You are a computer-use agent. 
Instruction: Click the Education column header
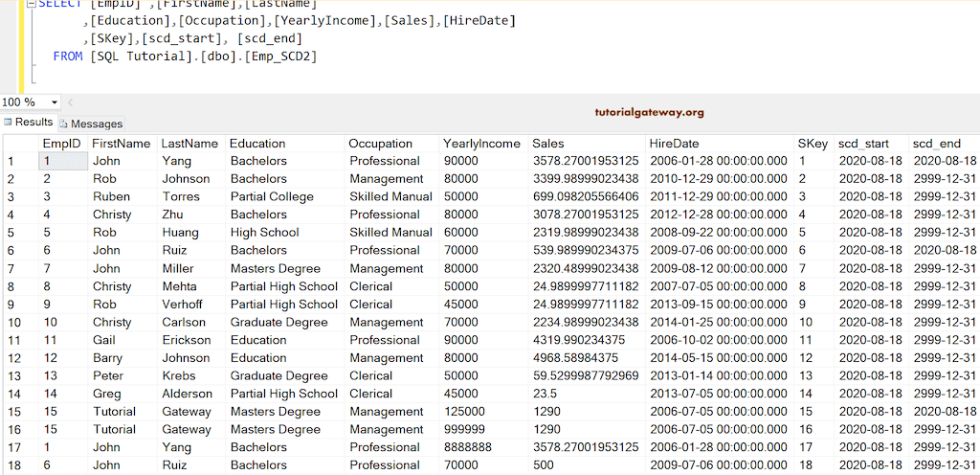coord(257,143)
